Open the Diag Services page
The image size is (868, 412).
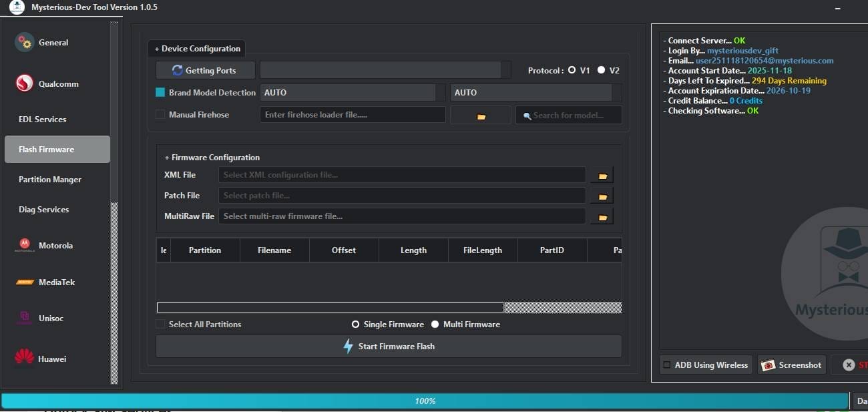[43, 209]
